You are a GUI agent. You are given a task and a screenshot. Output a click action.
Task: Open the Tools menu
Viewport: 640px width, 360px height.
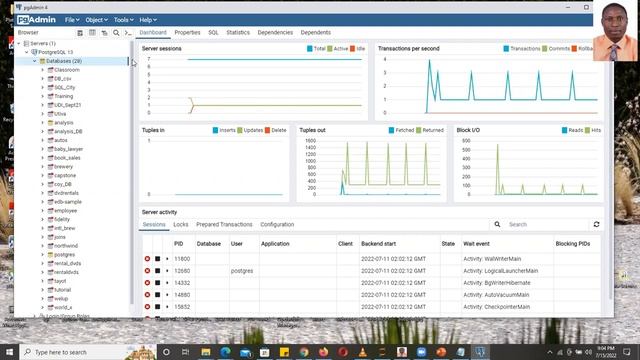coord(123,20)
